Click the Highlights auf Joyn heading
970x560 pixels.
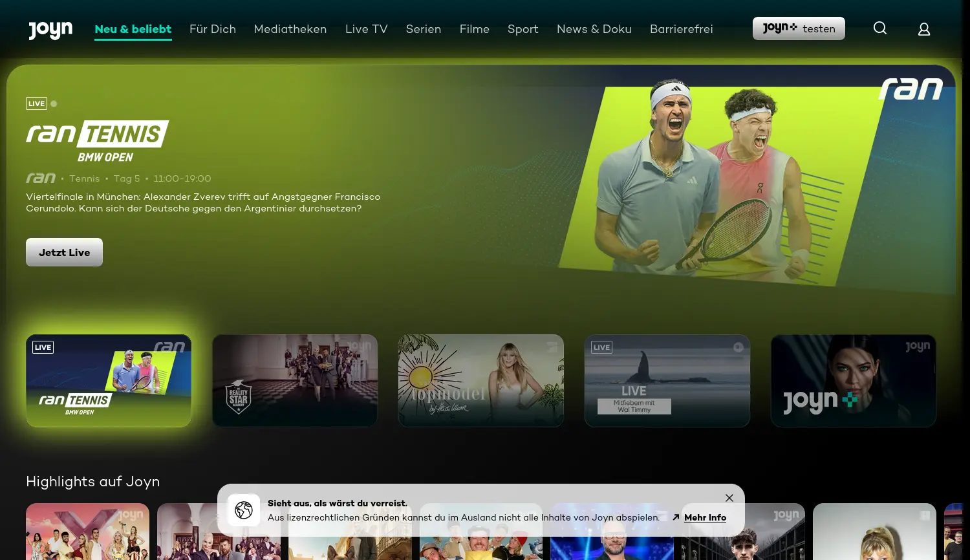pyautogui.click(x=93, y=482)
